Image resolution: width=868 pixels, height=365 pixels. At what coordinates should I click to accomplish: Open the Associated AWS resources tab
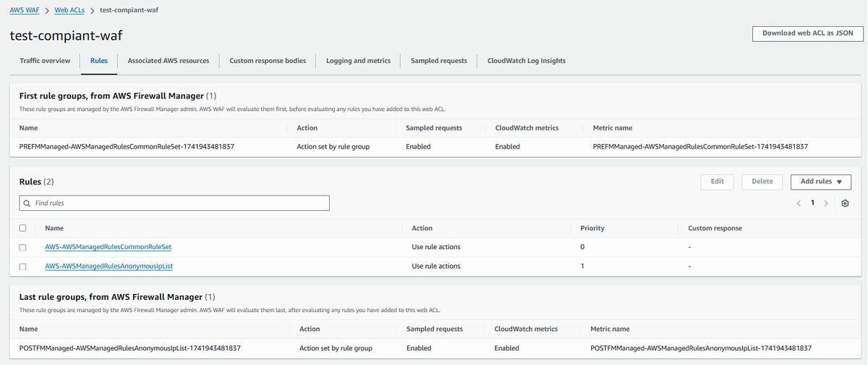[x=169, y=61]
